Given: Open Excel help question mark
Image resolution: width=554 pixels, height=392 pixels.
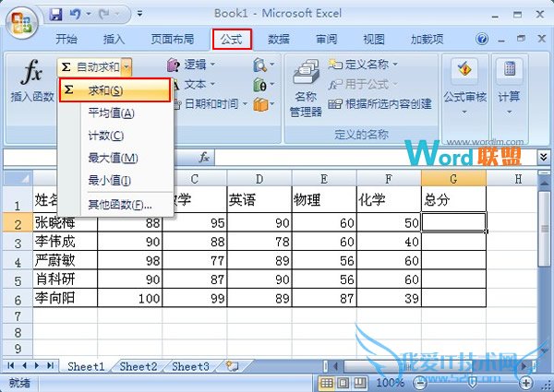Looking at the screenshot, I should pos(482,39).
